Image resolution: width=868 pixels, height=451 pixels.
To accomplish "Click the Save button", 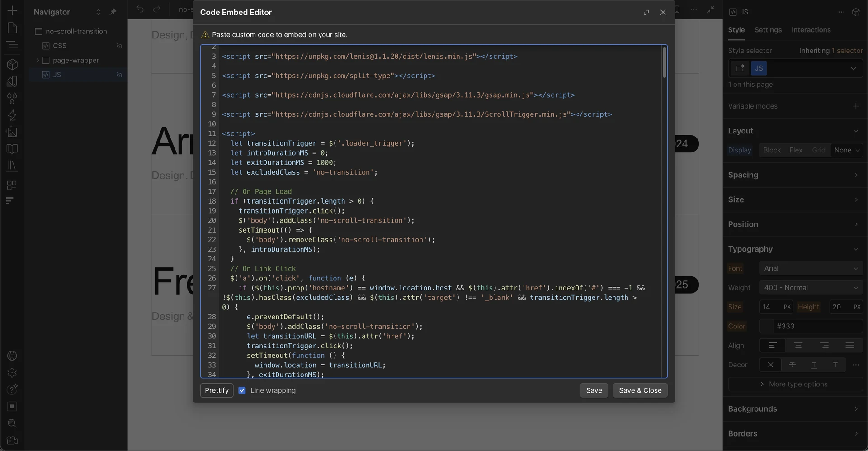I will 594,390.
